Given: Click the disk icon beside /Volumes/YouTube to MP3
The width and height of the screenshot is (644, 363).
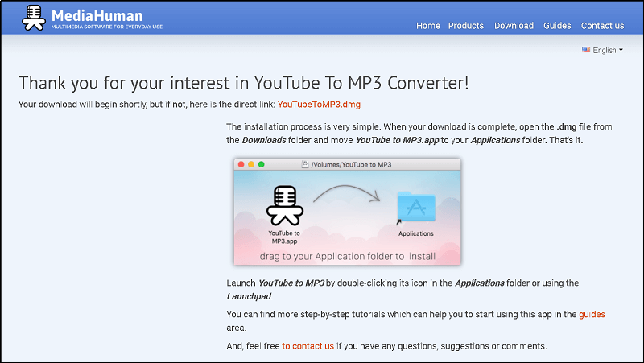Looking at the screenshot, I should point(305,164).
